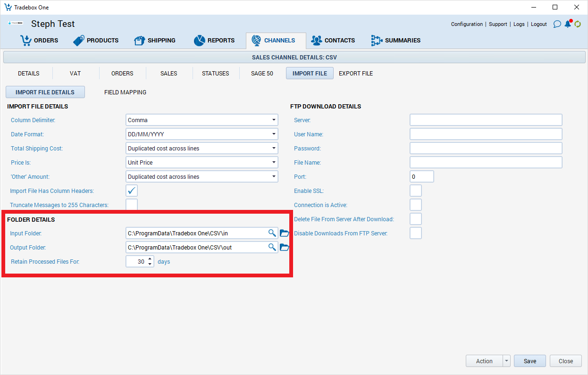
Task: Tick Disable Downloads From FTP Server checkbox
Action: (416, 233)
